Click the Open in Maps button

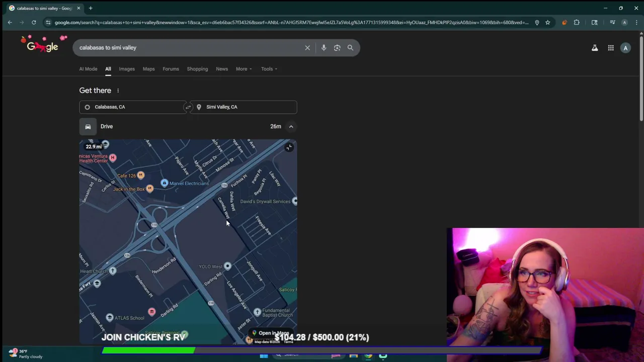(x=271, y=333)
